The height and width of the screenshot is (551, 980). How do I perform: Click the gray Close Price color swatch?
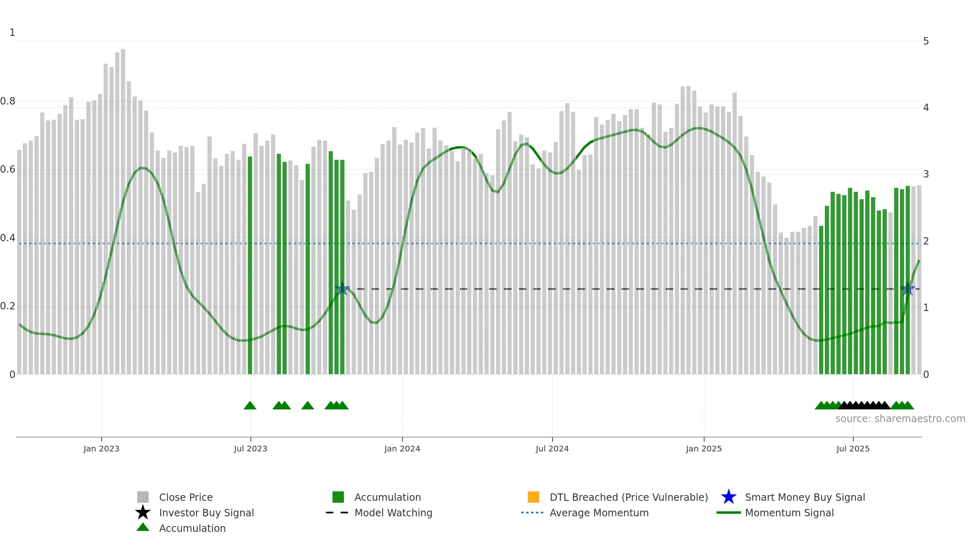pos(143,497)
